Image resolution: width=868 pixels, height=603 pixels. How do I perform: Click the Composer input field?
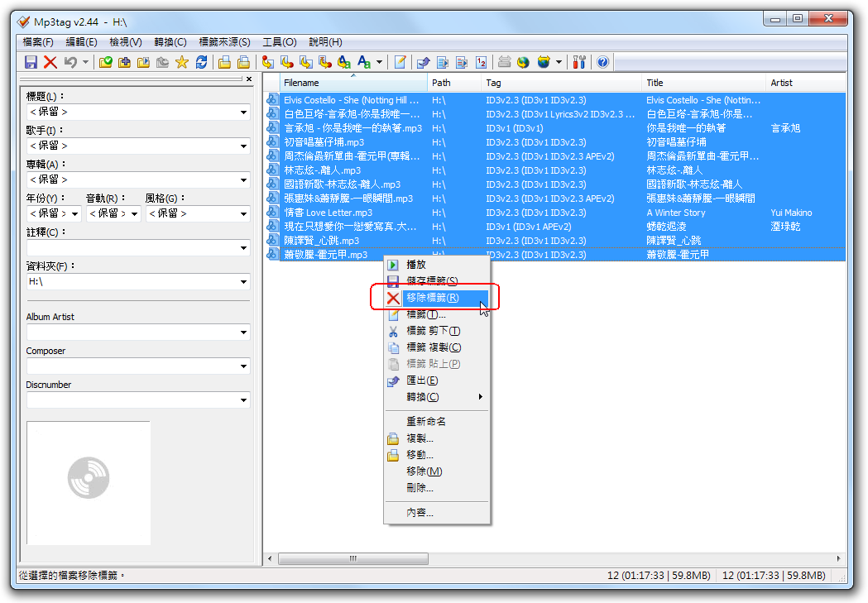[138, 366]
